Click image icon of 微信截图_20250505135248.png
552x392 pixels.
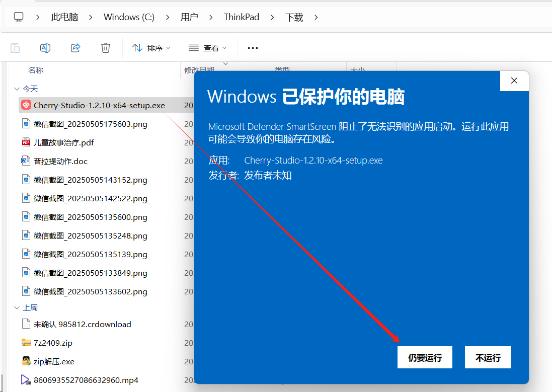coord(26,236)
